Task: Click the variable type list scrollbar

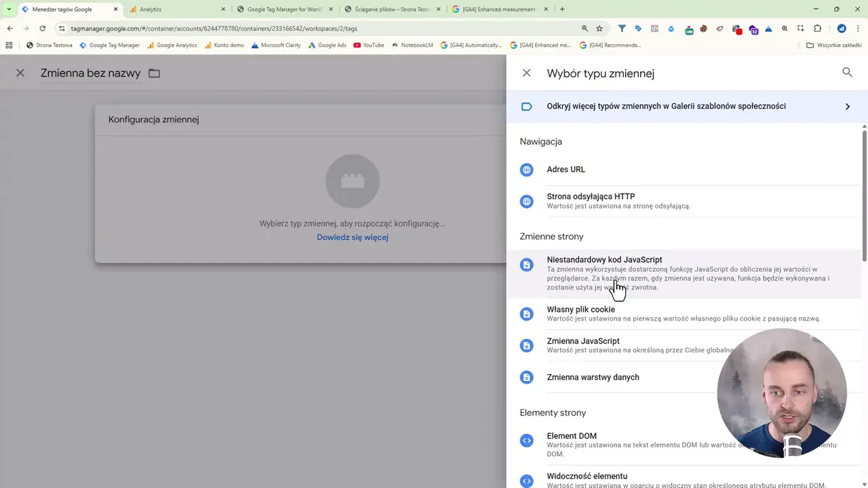Action: tap(865, 197)
